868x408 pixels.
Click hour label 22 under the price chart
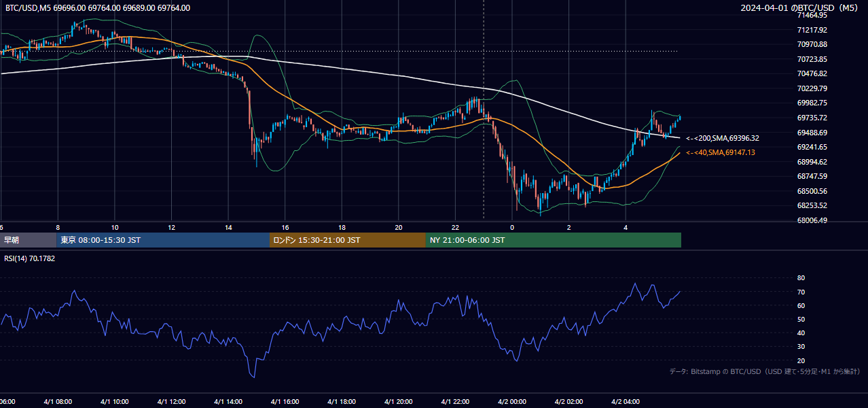pyautogui.click(x=455, y=227)
